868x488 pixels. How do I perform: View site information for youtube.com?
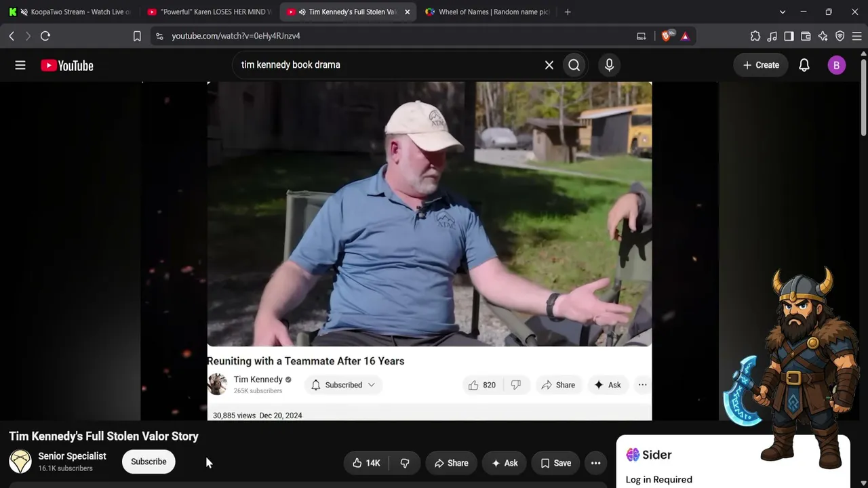click(x=159, y=36)
